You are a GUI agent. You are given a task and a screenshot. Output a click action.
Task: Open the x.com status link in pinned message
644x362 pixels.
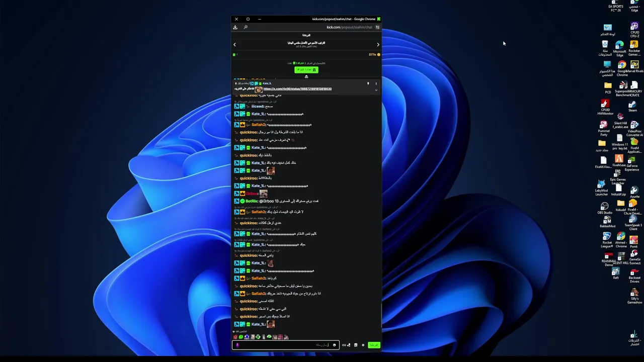297,89
